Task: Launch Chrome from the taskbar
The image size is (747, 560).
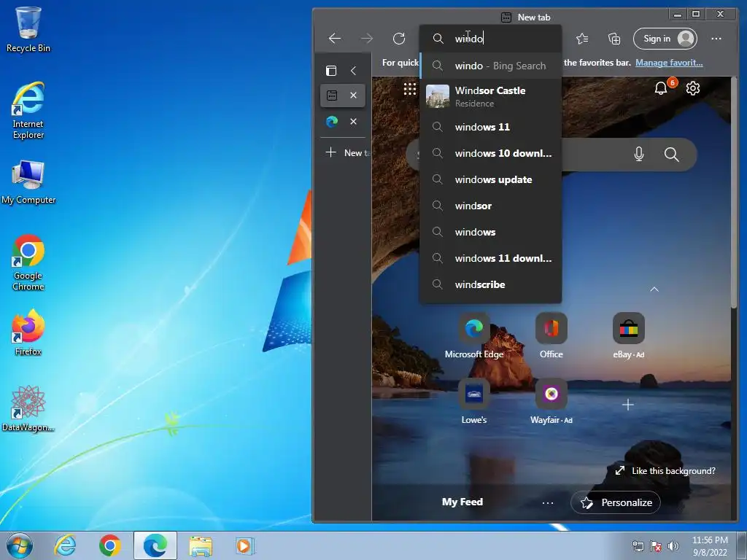Action: point(109,545)
